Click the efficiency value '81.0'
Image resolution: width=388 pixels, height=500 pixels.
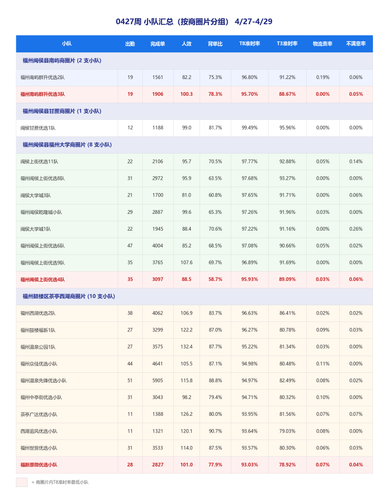click(187, 195)
